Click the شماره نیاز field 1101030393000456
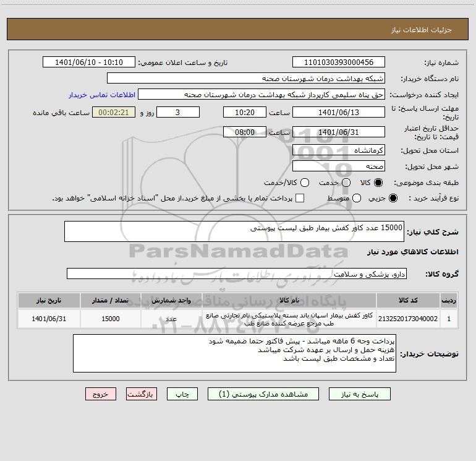The image size is (476, 461). [x=339, y=62]
